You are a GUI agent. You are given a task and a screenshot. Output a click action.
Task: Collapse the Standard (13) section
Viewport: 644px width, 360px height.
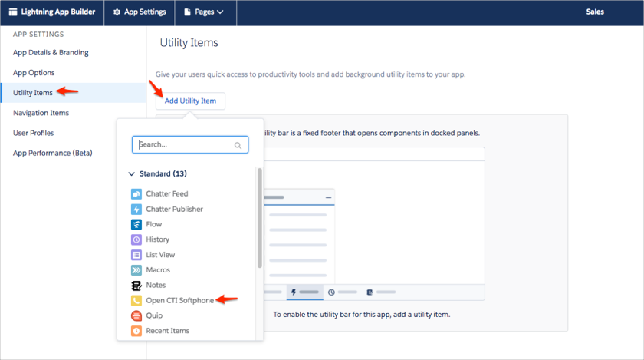click(x=132, y=174)
